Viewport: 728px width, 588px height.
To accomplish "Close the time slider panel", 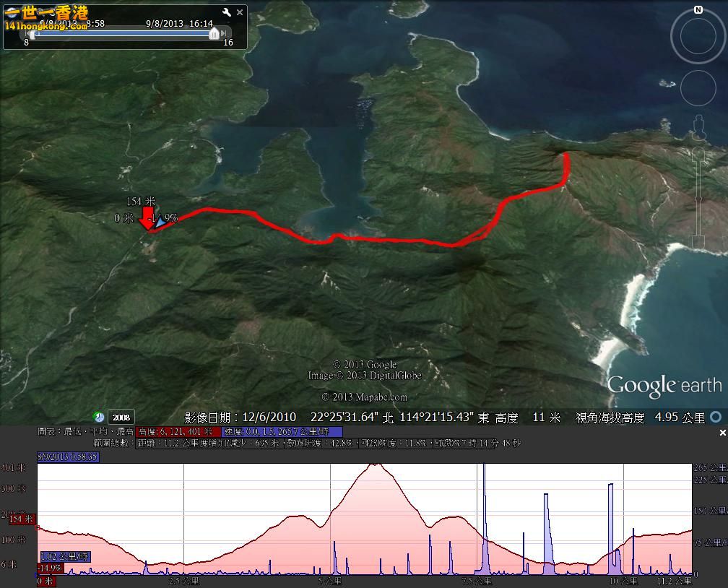I will [x=240, y=12].
